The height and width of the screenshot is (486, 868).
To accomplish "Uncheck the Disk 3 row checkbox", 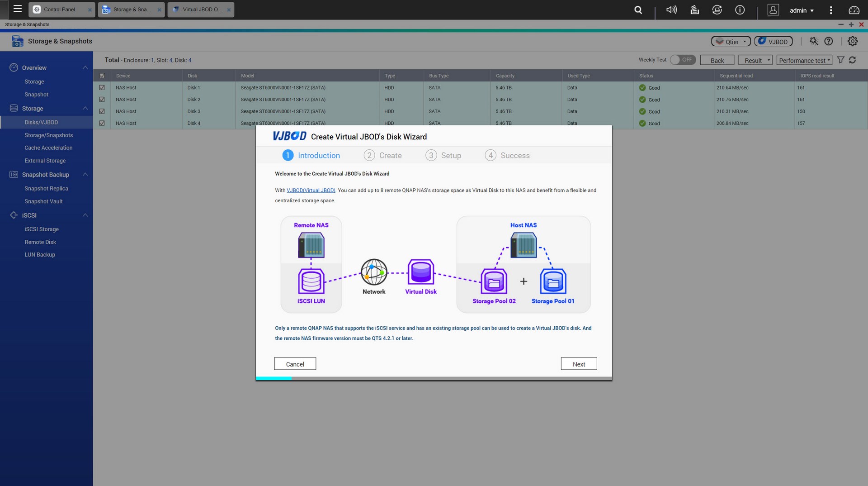I will [x=102, y=111].
